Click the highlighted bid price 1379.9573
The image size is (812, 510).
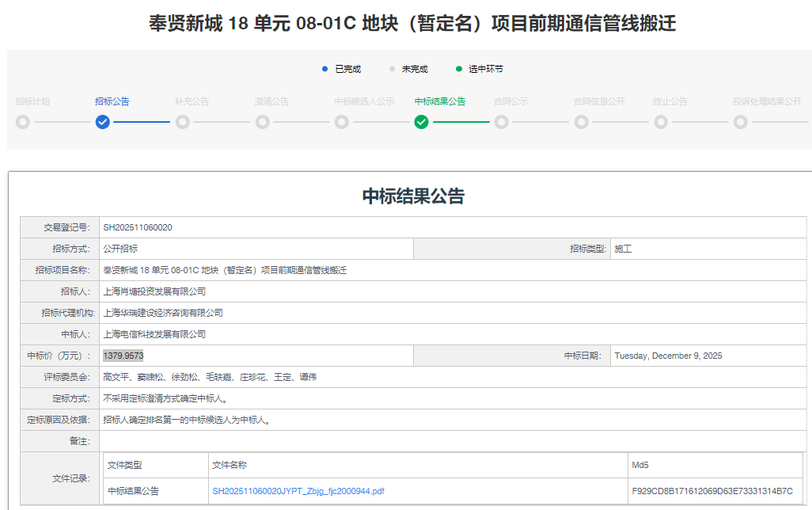tap(123, 356)
